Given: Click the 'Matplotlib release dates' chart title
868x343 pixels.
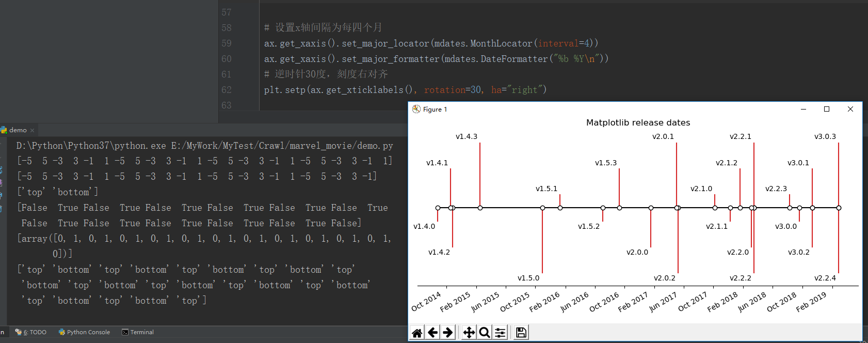Looking at the screenshot, I should point(638,122).
